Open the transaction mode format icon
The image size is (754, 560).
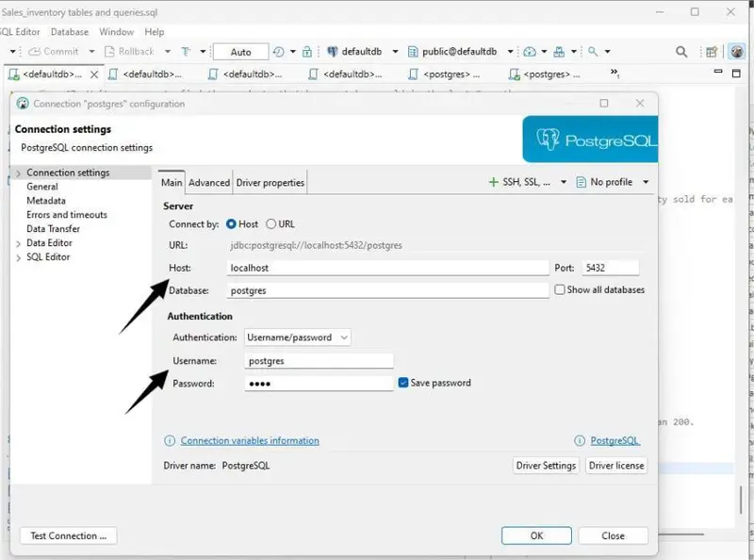(186, 52)
